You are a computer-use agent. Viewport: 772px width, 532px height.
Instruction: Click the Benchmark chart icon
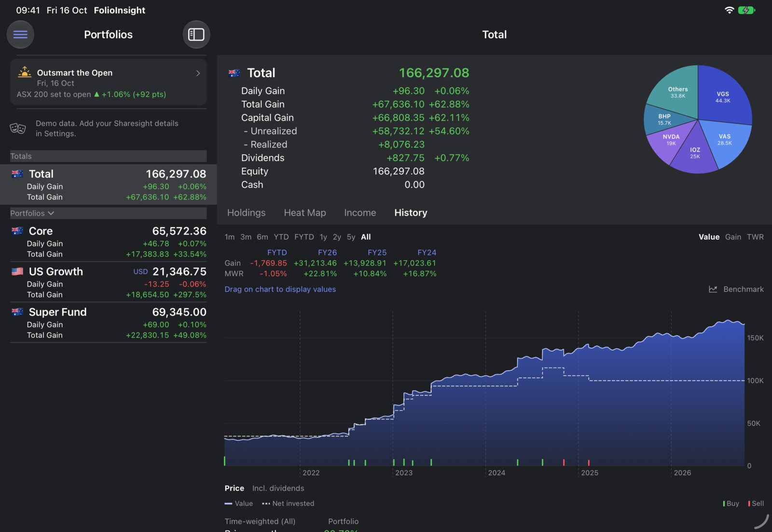click(x=713, y=289)
